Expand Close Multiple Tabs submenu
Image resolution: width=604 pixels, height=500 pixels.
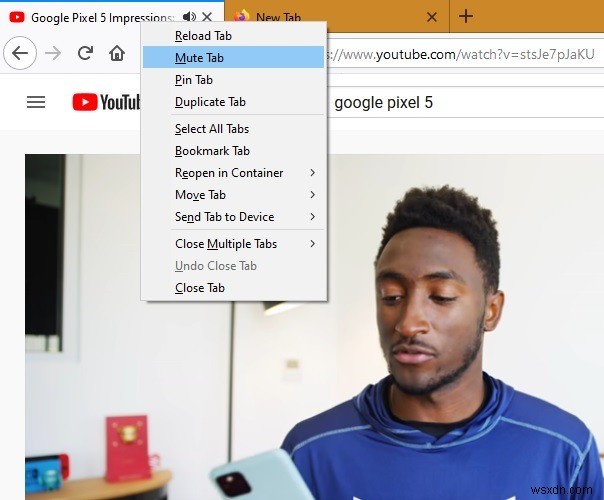click(x=233, y=243)
